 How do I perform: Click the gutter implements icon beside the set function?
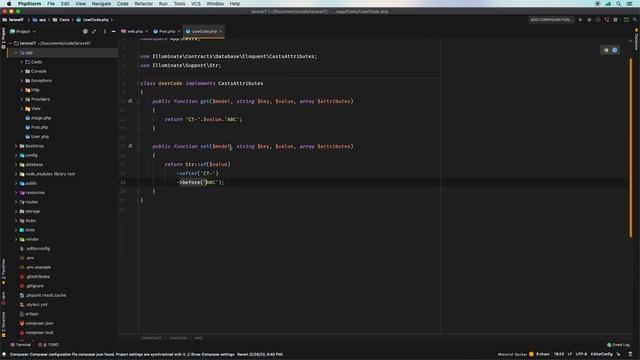[x=130, y=146]
